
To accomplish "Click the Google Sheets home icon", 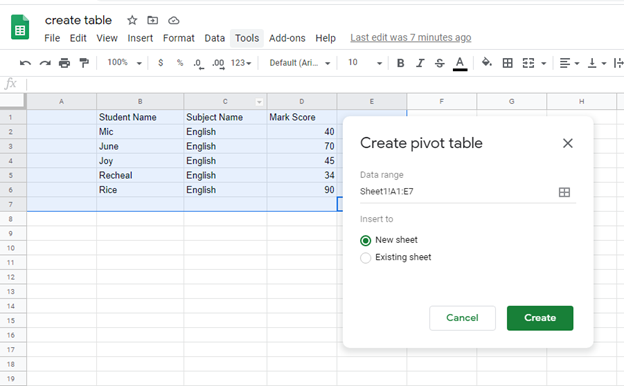I will (20, 27).
